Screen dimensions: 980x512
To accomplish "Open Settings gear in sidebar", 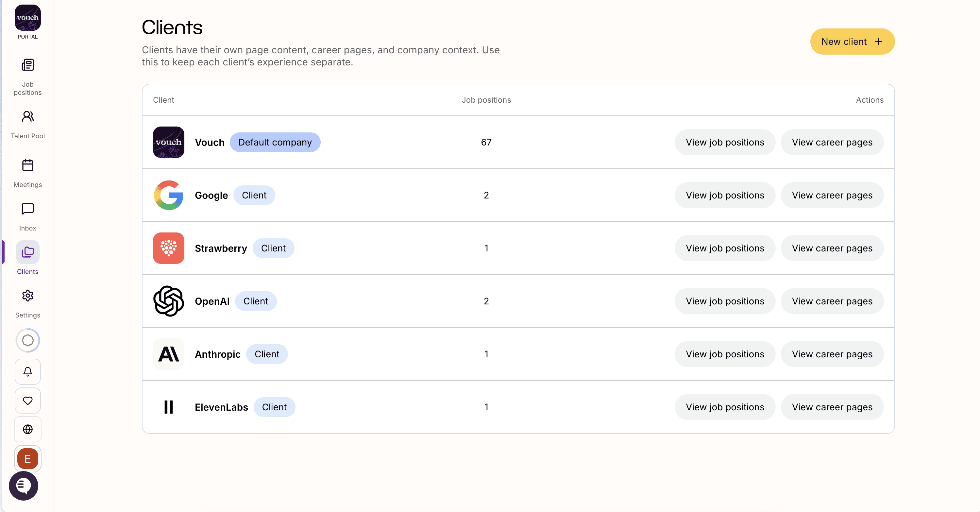I will [27, 303].
